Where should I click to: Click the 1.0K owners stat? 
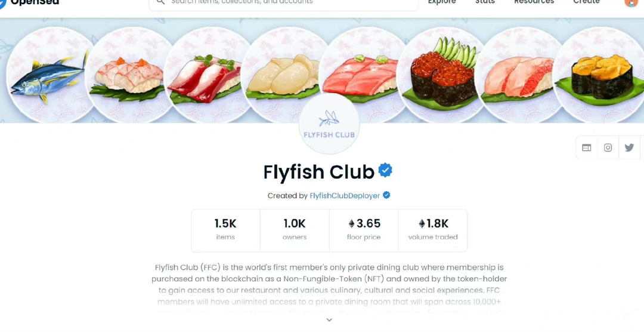[x=295, y=230]
